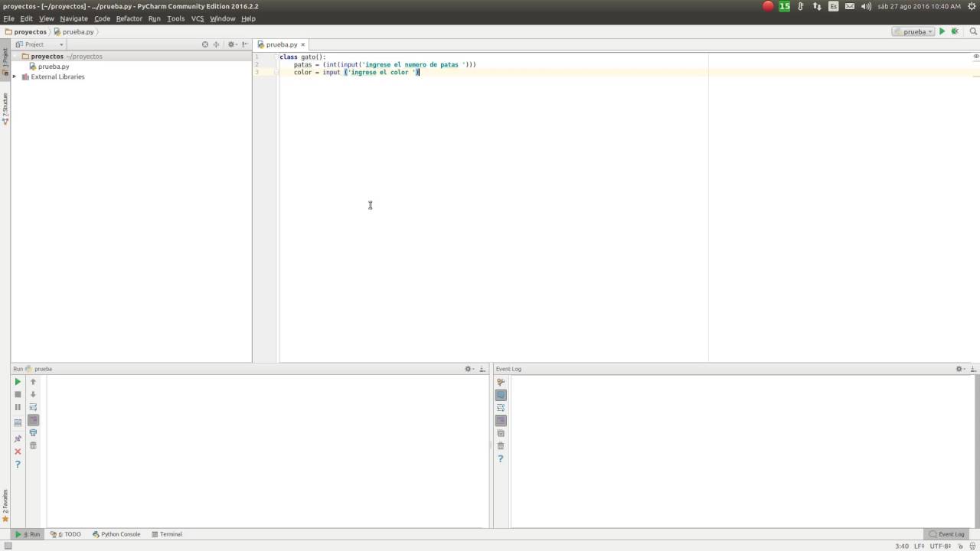Toggle pin tab in Run panel
The height and width of the screenshot is (551, 980).
tap(18, 439)
